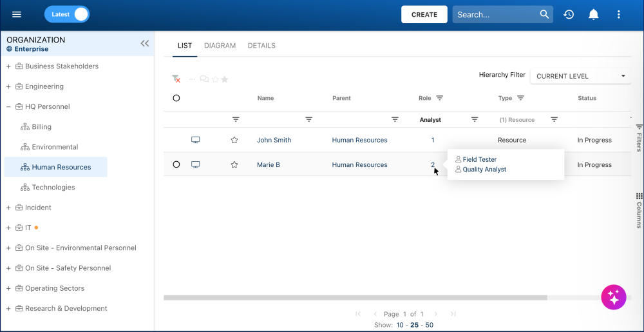Click filter icon in Parent filter row
644x332 pixels.
[395, 119]
